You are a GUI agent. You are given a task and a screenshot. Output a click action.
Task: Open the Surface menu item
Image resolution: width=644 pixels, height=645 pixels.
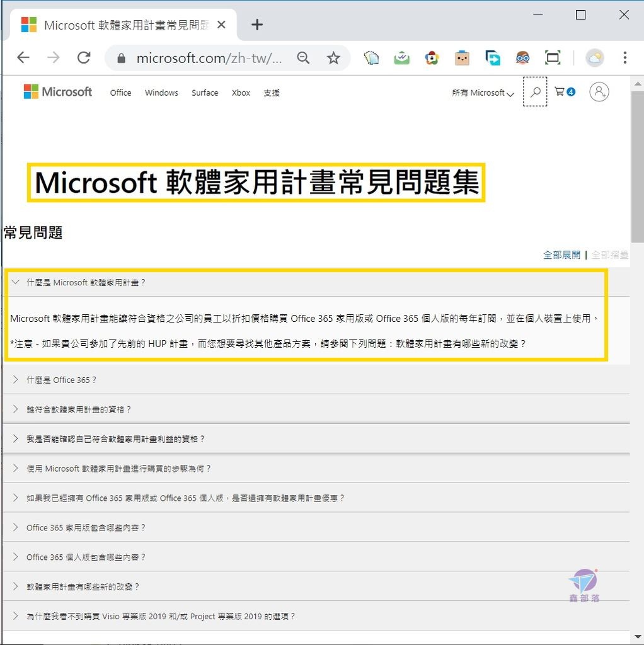205,93
